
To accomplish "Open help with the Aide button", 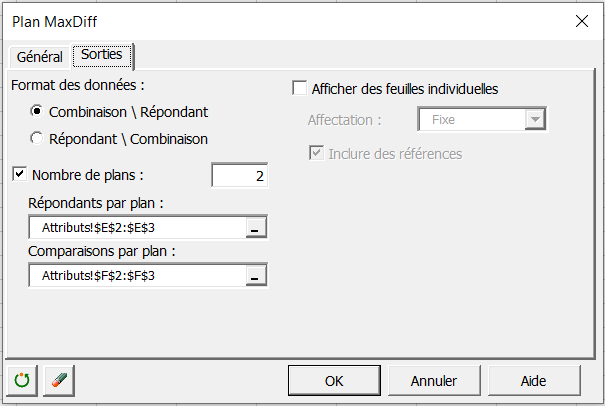I will pos(533,381).
